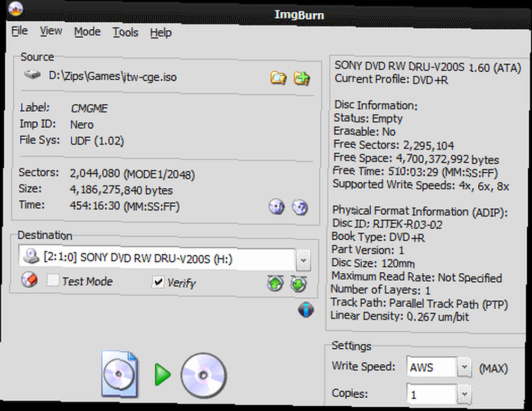532x411 pixels.
Task: Click the green down-arrow load tray icon
Action: coord(298,284)
